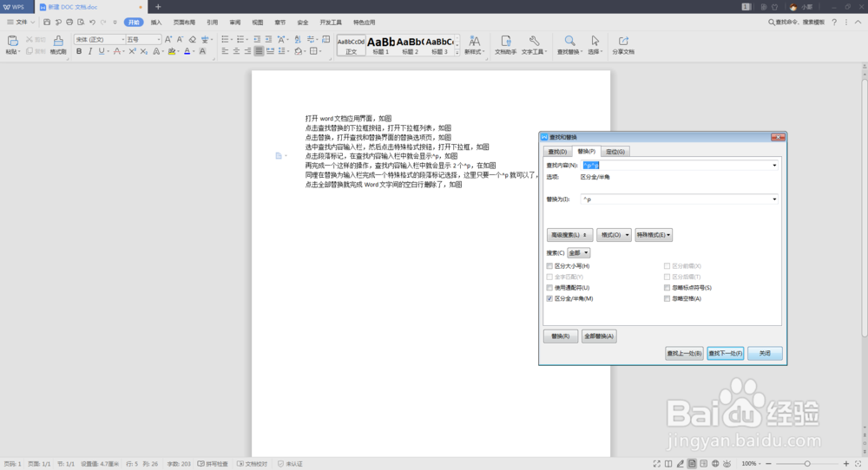Open the 替换为 field dropdown arrow

[774, 199]
